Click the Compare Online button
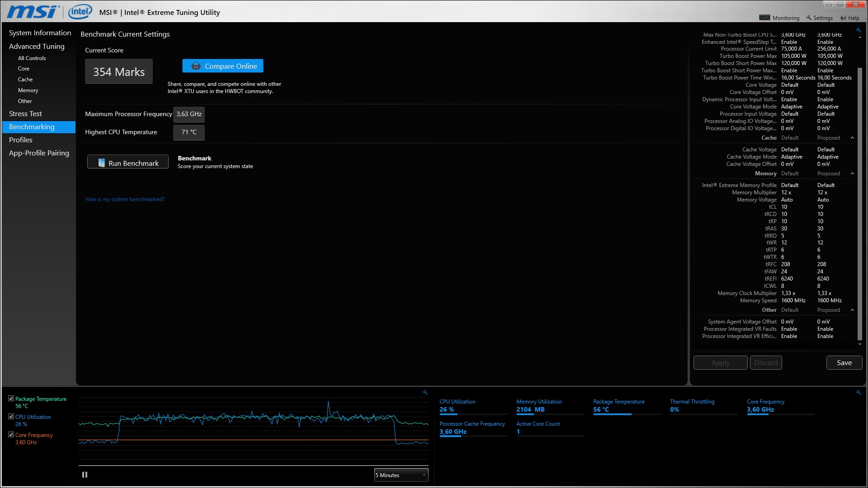The width and height of the screenshot is (868, 488). click(223, 66)
